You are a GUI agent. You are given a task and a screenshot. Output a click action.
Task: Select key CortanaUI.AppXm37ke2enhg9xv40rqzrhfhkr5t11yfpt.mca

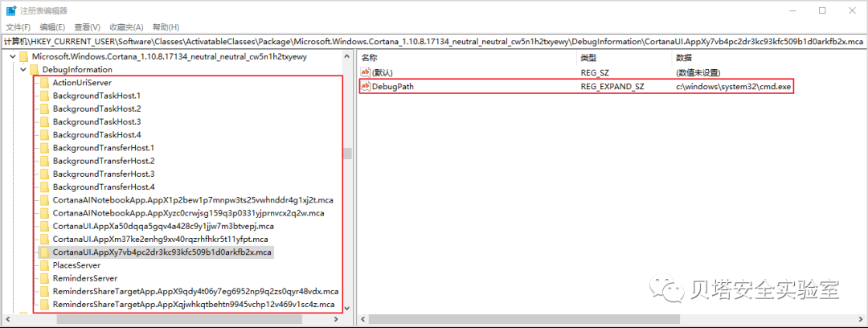(161, 239)
